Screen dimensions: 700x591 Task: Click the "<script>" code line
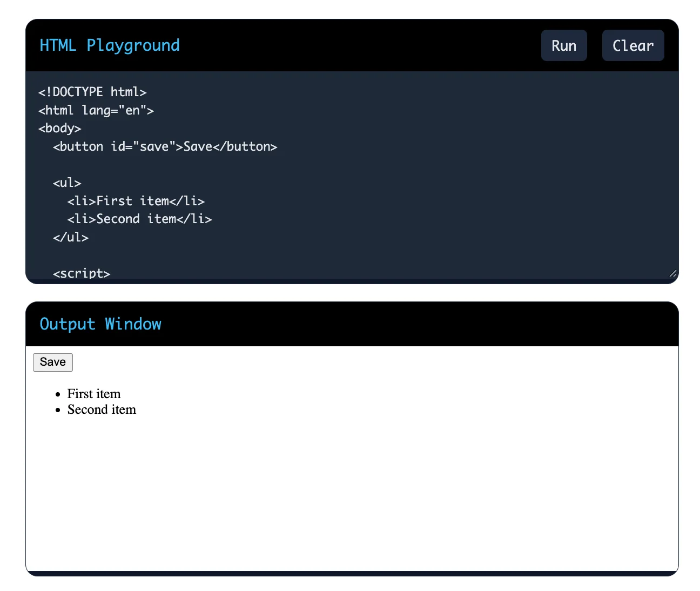(x=82, y=273)
